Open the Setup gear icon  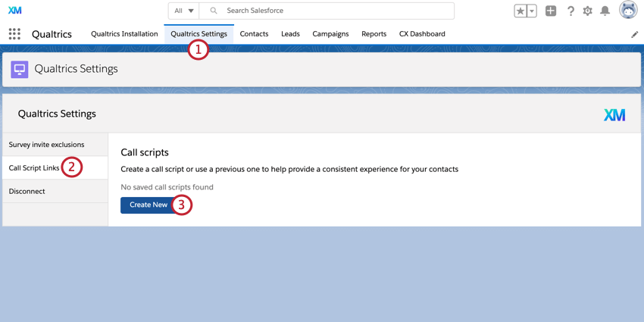[x=588, y=11]
